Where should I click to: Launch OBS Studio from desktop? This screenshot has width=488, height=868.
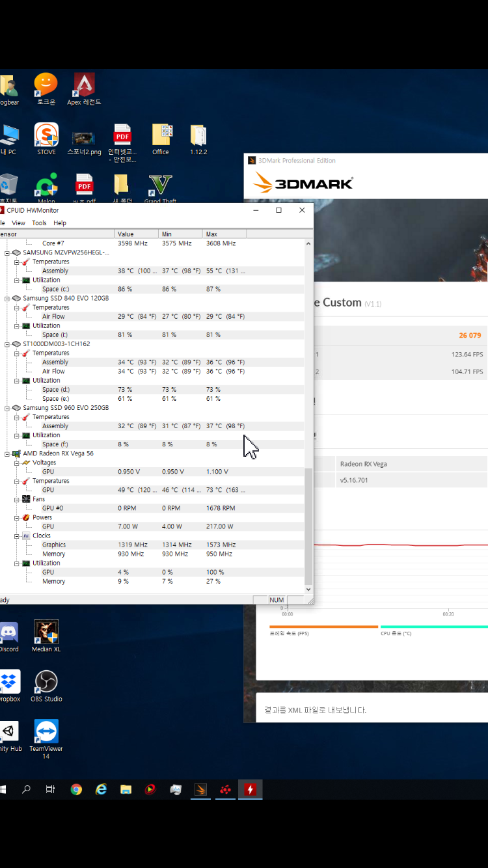(x=46, y=686)
